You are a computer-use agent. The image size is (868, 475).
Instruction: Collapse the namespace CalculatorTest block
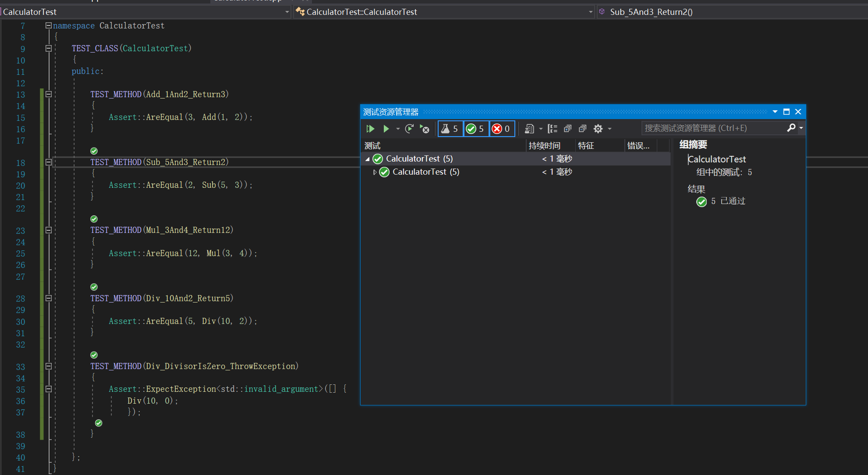pos(49,25)
